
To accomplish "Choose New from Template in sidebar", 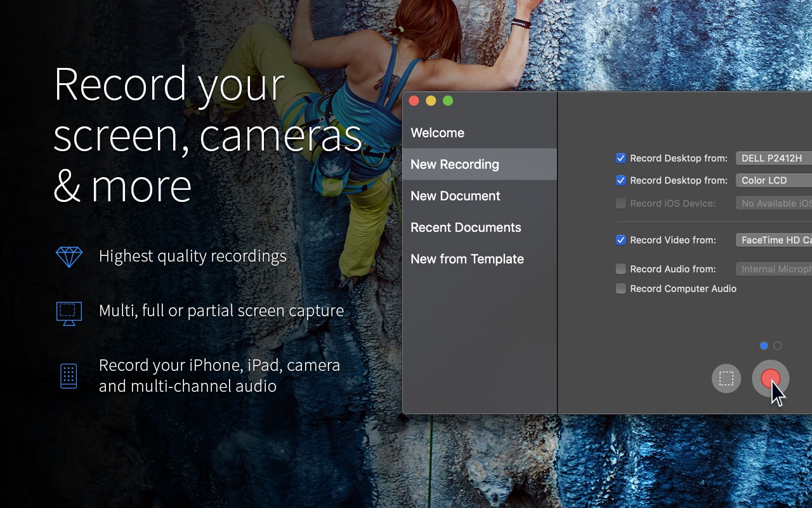I will tap(467, 259).
